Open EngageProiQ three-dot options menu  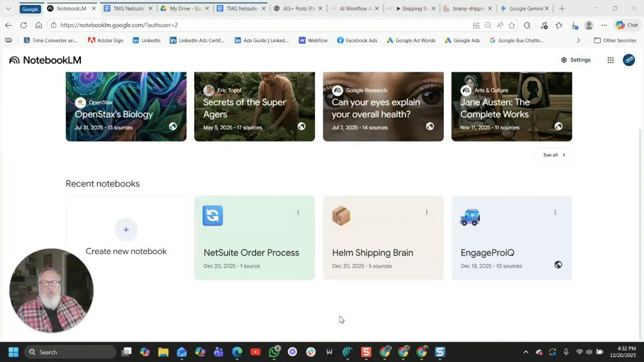pyautogui.click(x=555, y=212)
